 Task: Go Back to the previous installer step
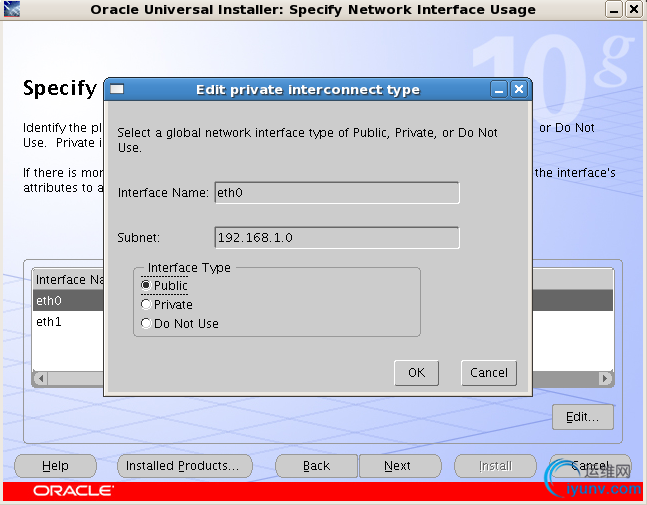pyautogui.click(x=316, y=466)
